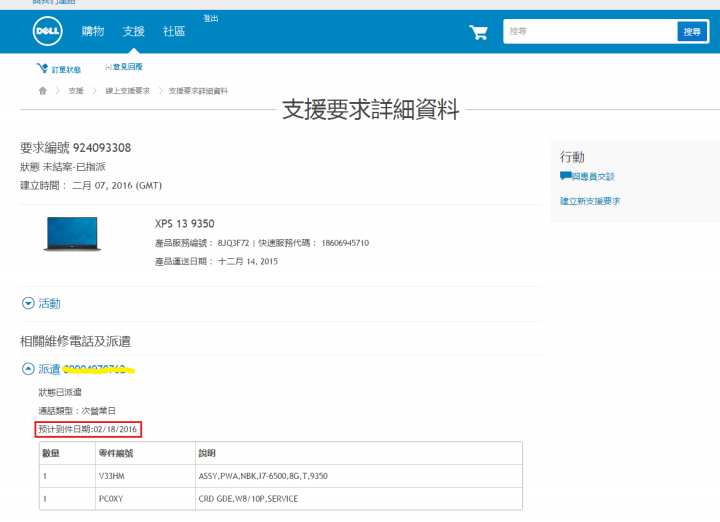The image size is (720, 522).
Task: Click the 建立時間 二月 07, 2016 text
Action: [x=91, y=185]
